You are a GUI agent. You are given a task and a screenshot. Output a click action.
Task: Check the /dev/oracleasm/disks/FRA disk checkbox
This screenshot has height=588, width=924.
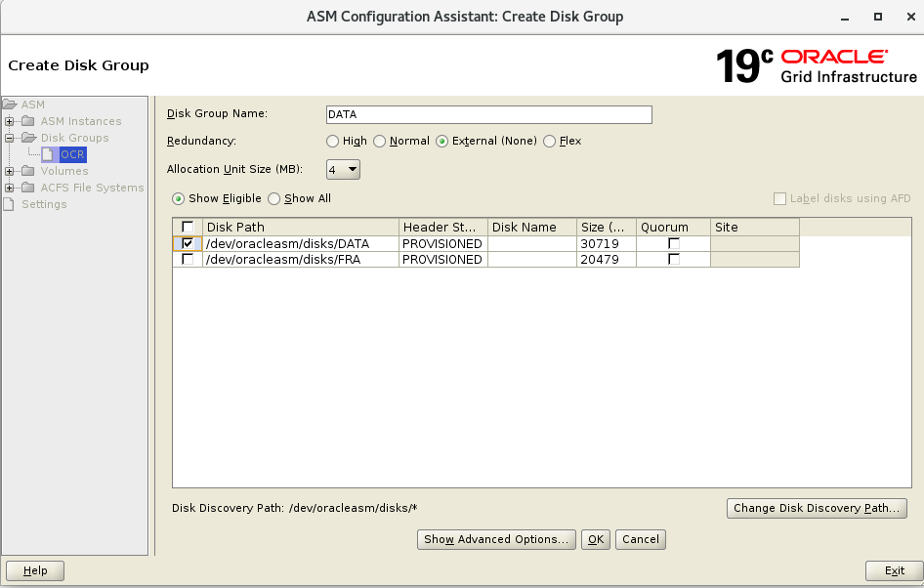(188, 259)
